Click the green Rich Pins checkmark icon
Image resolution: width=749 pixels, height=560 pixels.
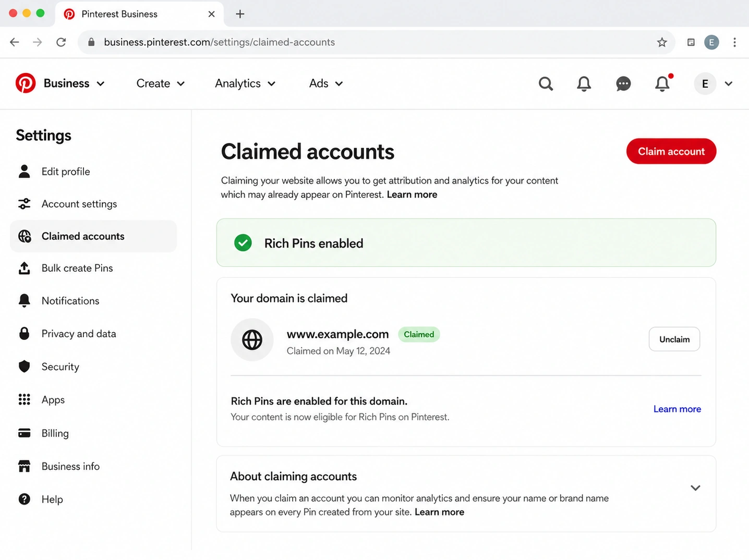click(243, 243)
